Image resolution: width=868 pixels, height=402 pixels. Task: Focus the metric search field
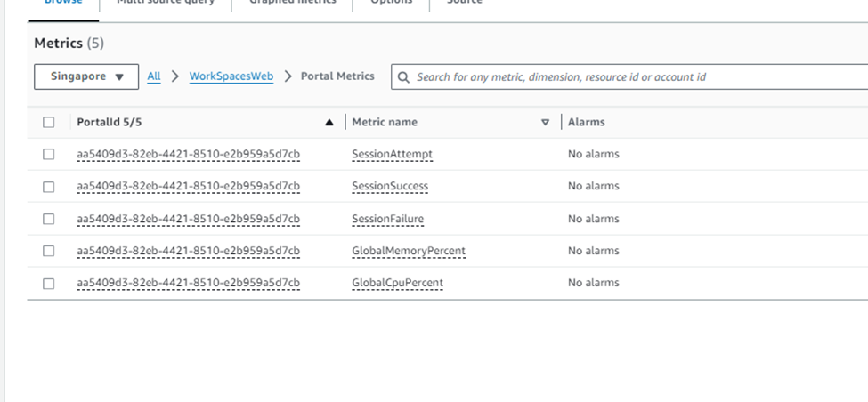pyautogui.click(x=631, y=76)
